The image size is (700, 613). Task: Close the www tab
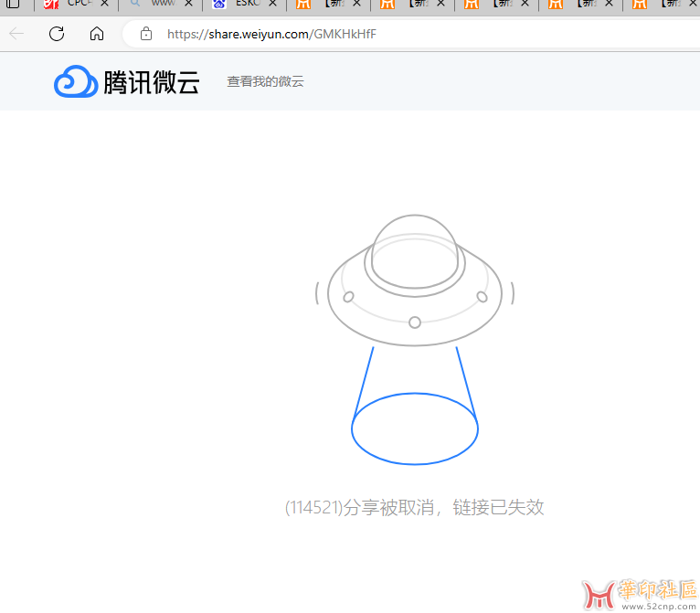point(188,3)
